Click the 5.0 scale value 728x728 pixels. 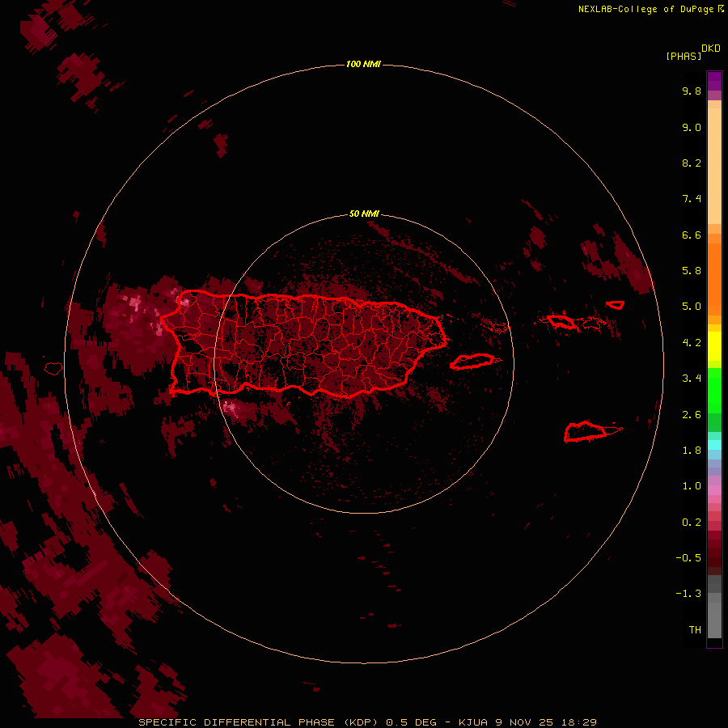click(692, 307)
